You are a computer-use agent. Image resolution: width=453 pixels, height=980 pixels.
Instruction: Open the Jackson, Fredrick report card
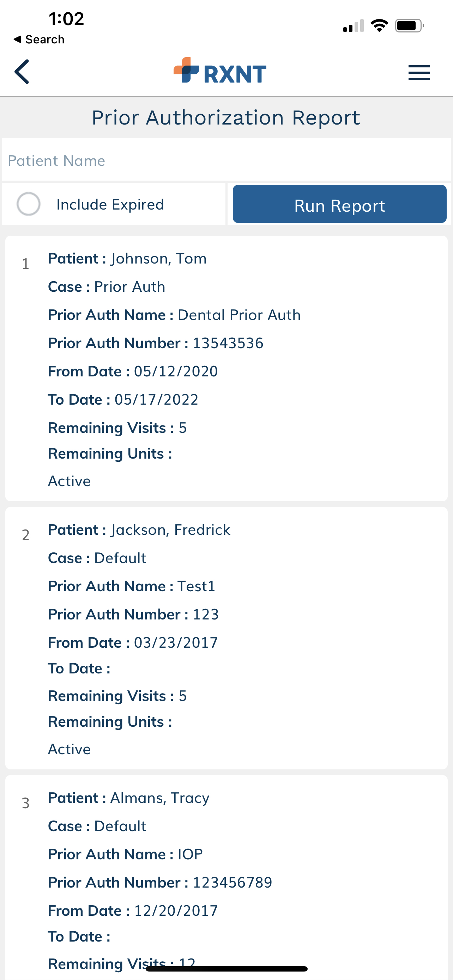(x=226, y=638)
